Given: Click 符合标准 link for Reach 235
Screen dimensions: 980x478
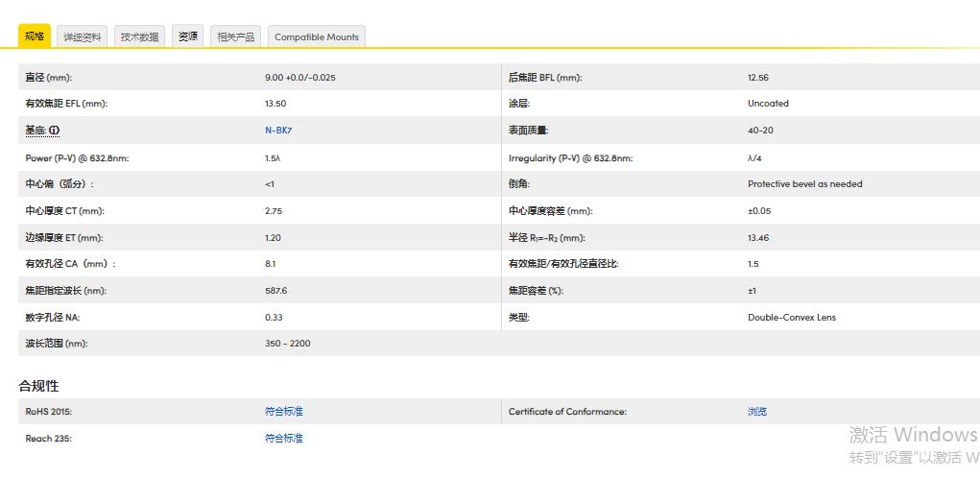Looking at the screenshot, I should [x=283, y=439].
